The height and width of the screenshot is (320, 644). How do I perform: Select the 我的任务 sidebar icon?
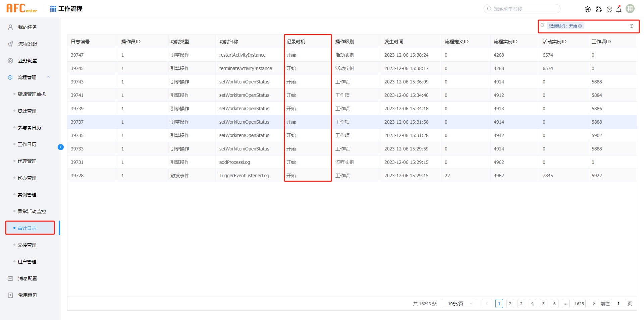[x=9, y=27]
